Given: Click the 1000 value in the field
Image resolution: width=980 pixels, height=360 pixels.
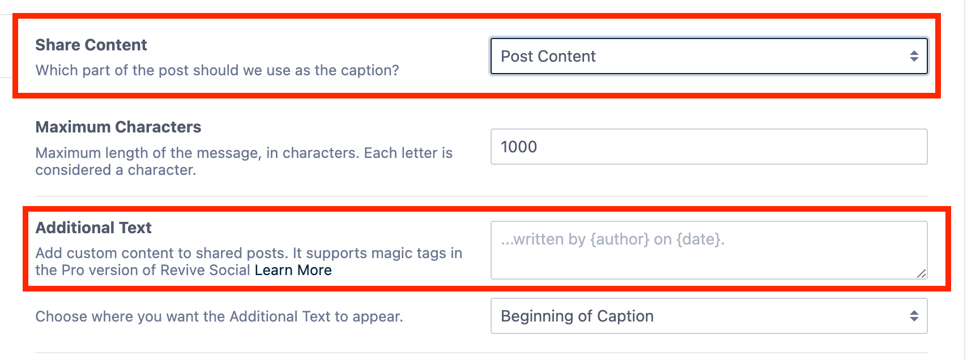Looking at the screenshot, I should click(x=519, y=147).
